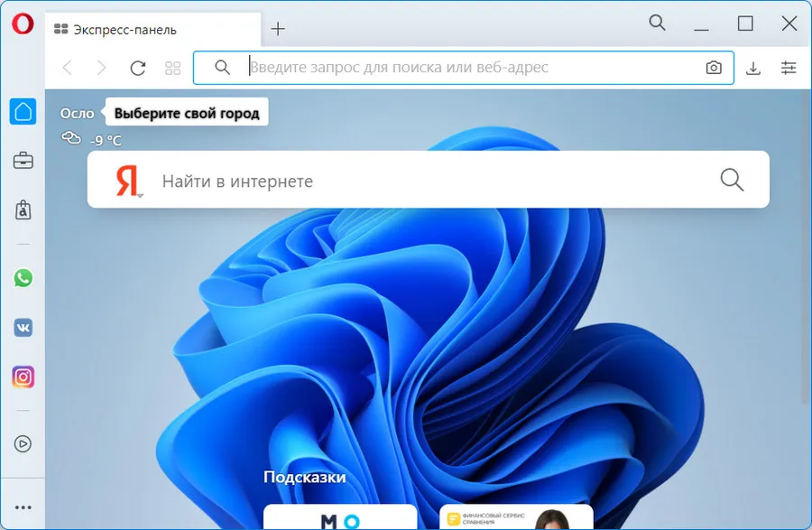Open the Player icon in sidebar

[x=23, y=443]
